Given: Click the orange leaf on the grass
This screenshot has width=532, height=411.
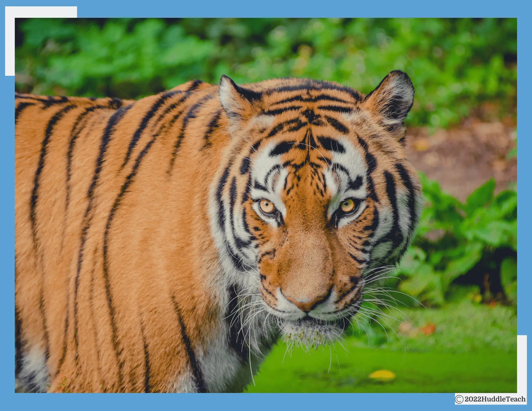Looking at the screenshot, I should pyautogui.click(x=428, y=329).
